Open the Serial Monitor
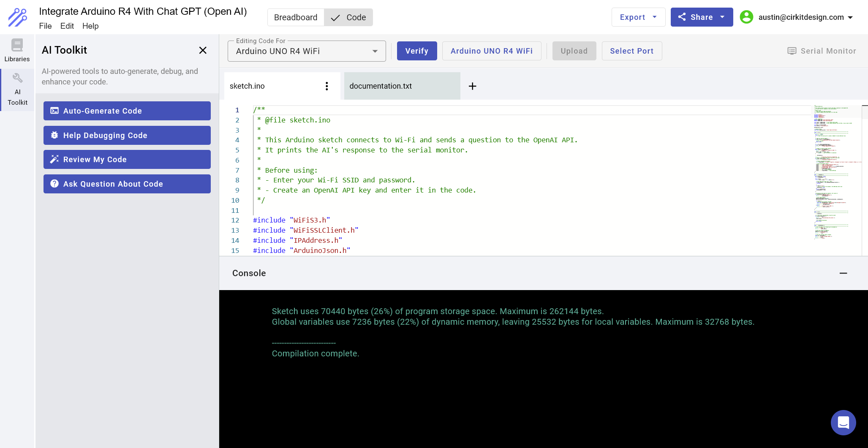This screenshot has height=448, width=868. (822, 51)
